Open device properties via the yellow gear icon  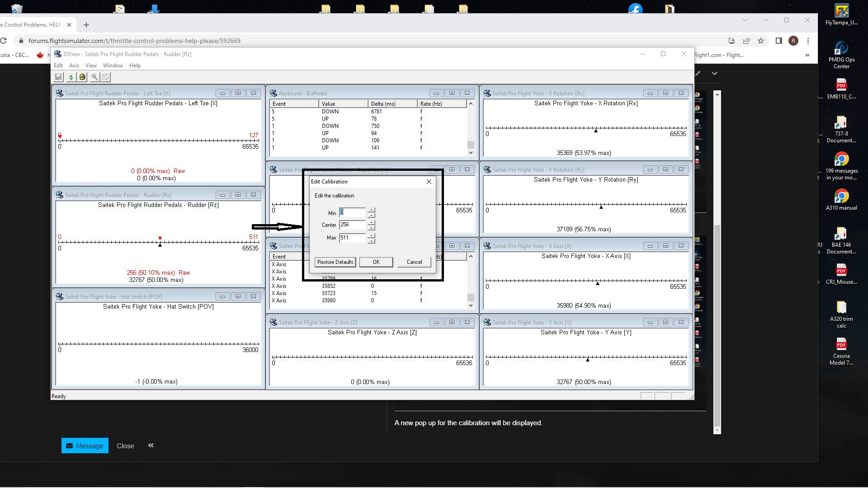(x=82, y=77)
